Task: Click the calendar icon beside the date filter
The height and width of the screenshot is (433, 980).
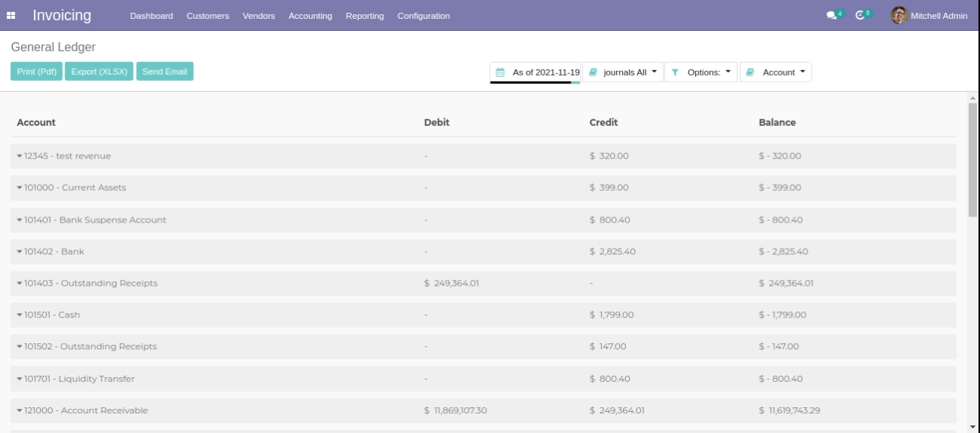Action: pyautogui.click(x=500, y=72)
